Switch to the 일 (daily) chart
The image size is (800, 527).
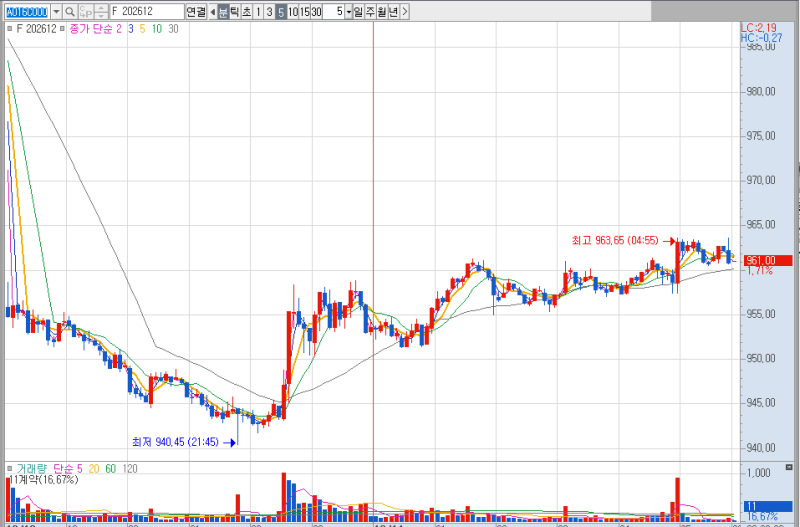(358, 11)
